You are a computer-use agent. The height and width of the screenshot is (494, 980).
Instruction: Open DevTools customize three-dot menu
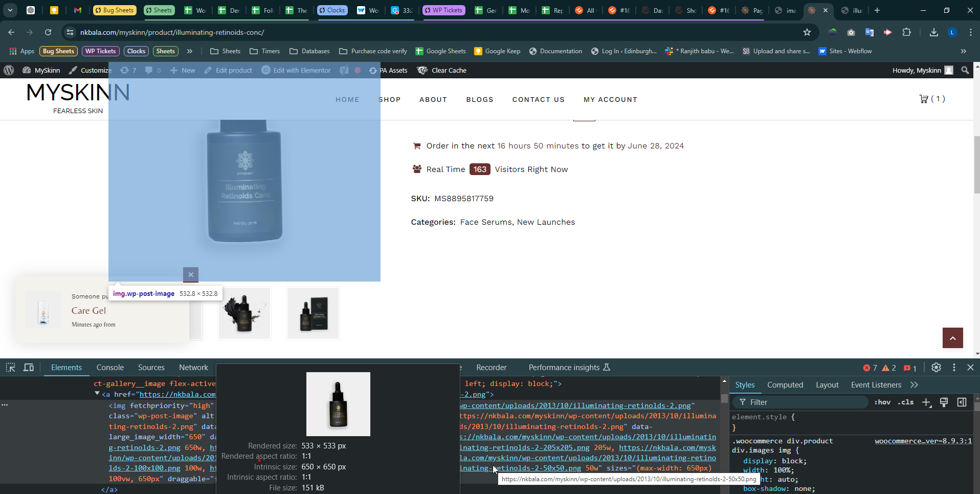click(954, 368)
